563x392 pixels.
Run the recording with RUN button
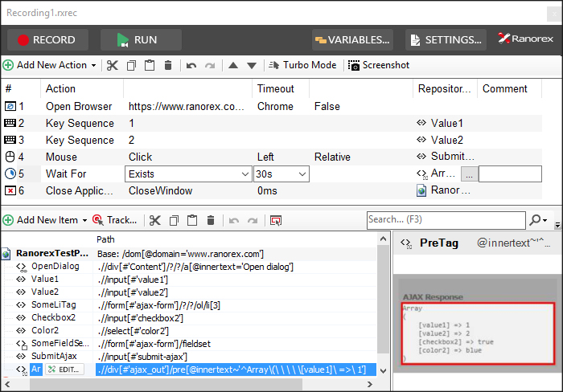pos(141,40)
